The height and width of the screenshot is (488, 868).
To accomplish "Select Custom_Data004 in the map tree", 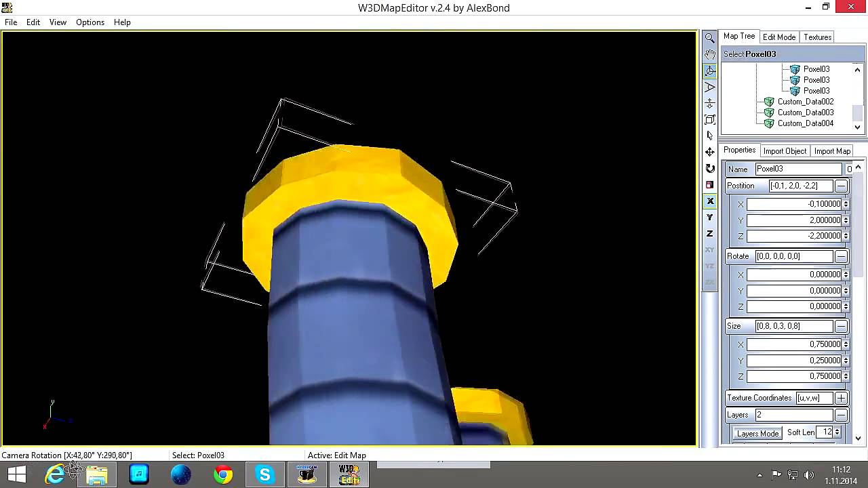I will [806, 123].
